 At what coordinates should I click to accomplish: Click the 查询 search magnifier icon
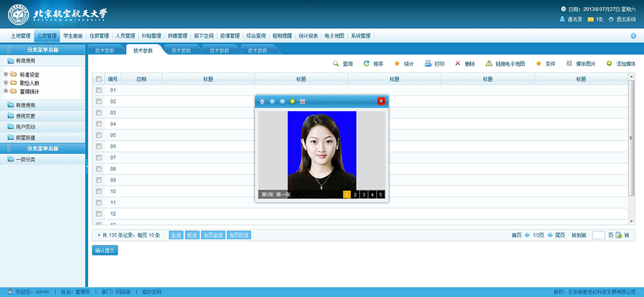pos(336,63)
